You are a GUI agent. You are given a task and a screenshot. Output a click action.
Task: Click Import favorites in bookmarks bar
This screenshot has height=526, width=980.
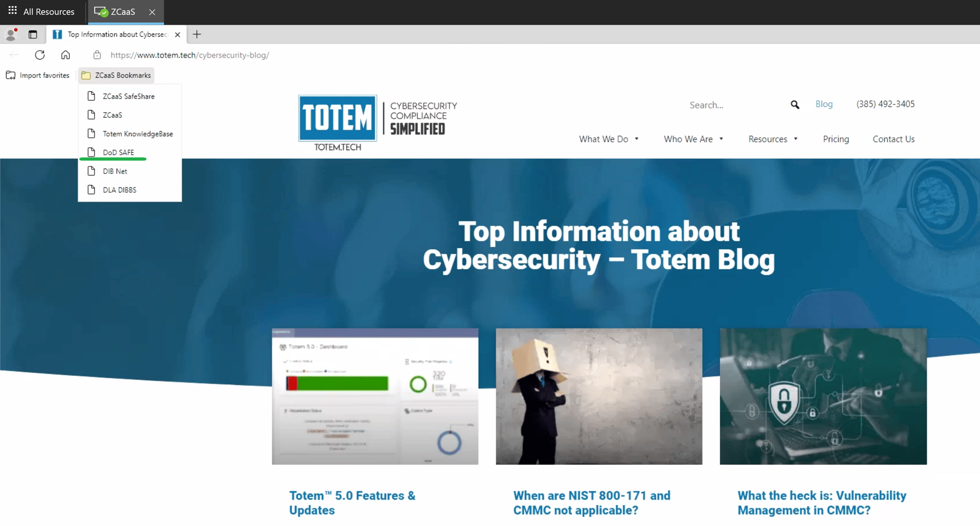(x=38, y=75)
